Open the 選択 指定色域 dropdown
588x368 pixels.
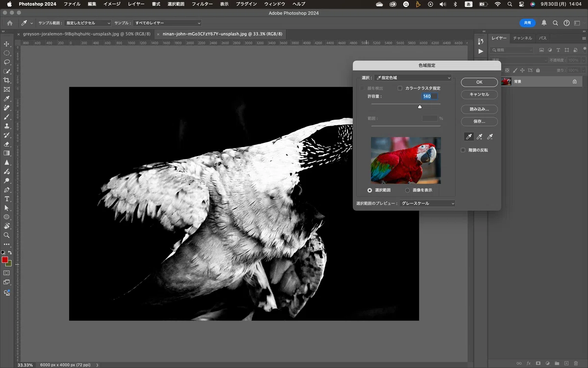click(413, 78)
